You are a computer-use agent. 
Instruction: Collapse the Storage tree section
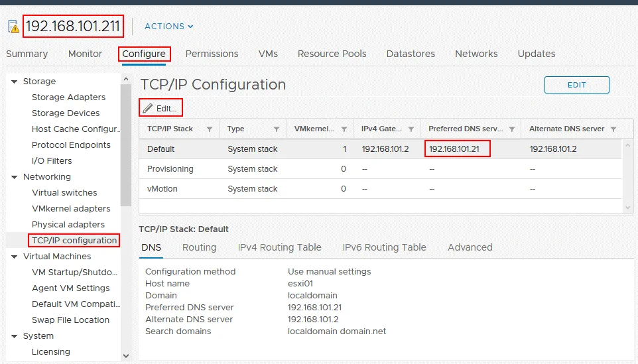click(x=14, y=82)
